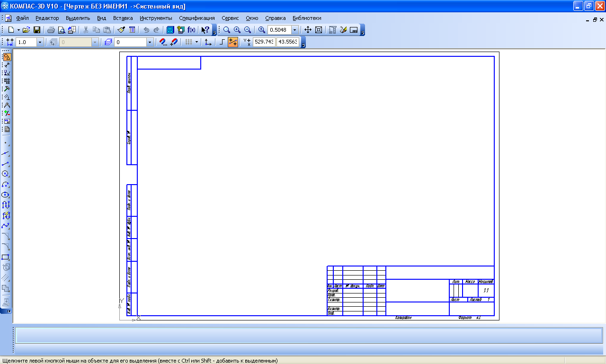Open the Спецификация menu
The height and width of the screenshot is (364, 606).
click(x=197, y=18)
